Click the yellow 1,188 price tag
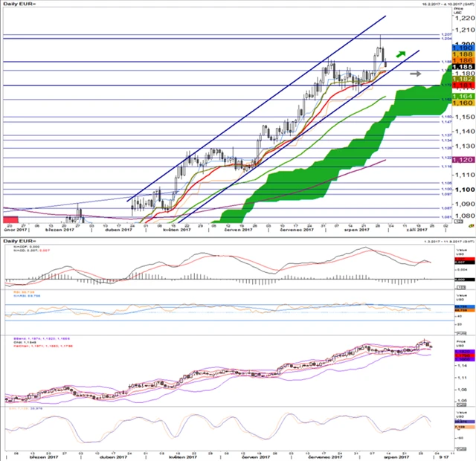 point(463,54)
